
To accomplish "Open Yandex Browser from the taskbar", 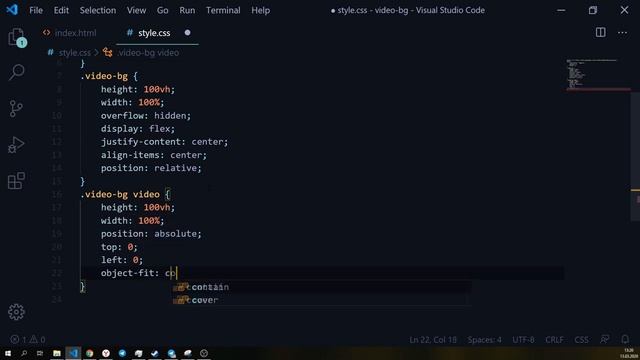I will [106, 353].
